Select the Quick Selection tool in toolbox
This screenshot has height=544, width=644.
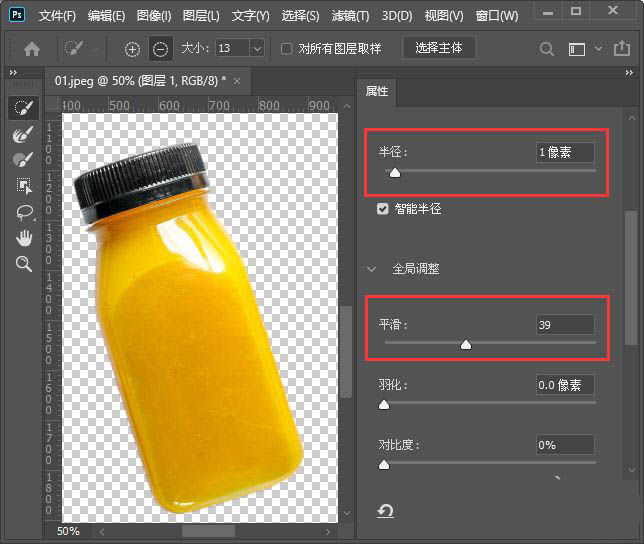[23, 108]
